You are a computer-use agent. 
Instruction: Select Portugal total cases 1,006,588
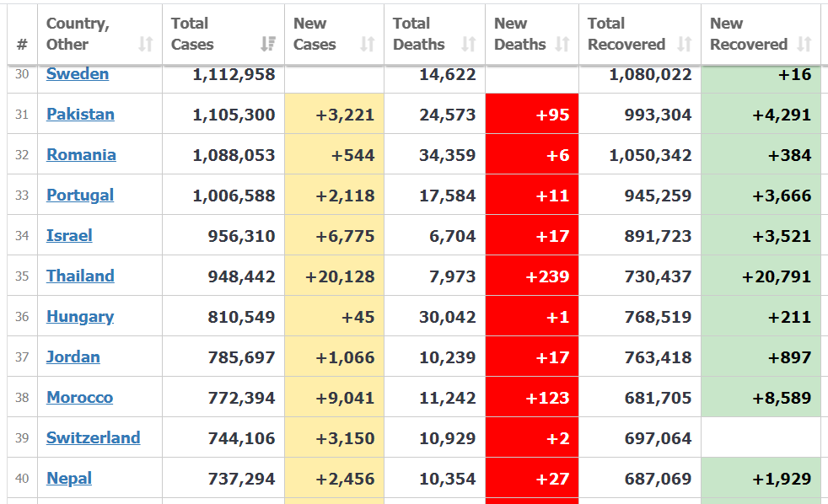pos(234,196)
